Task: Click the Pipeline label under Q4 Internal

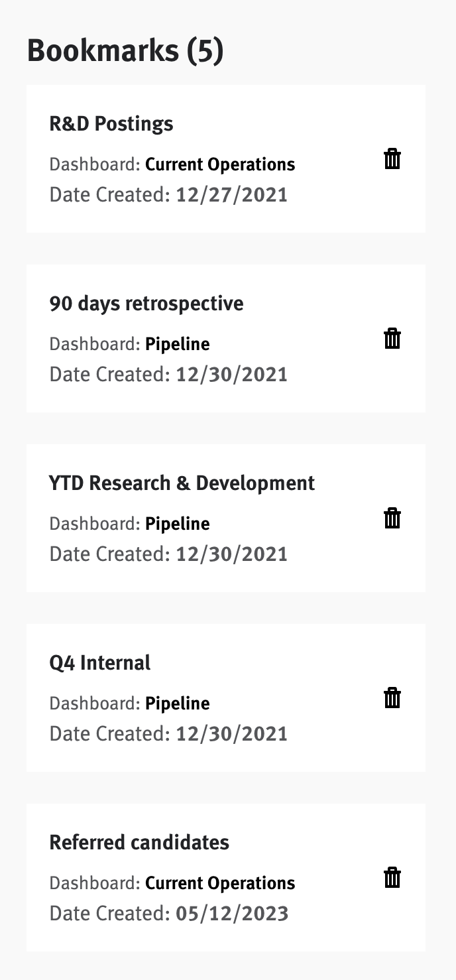Action: pyautogui.click(x=177, y=704)
